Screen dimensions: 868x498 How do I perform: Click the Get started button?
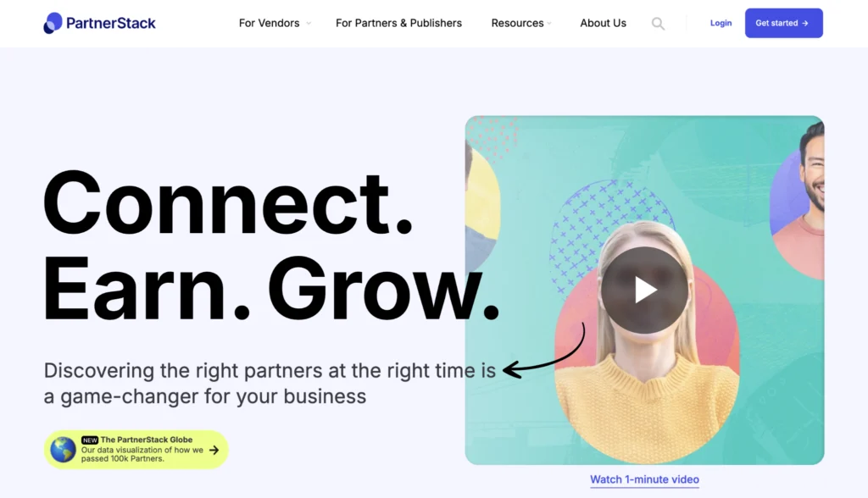(x=783, y=23)
